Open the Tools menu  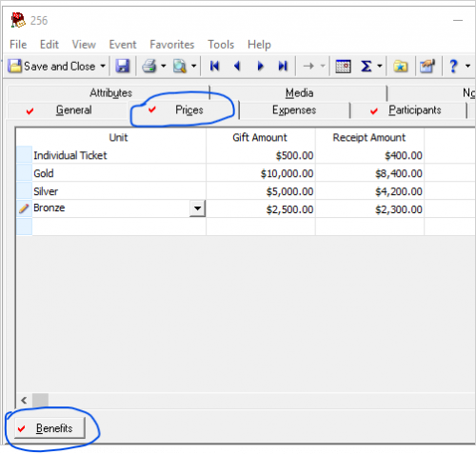point(221,45)
